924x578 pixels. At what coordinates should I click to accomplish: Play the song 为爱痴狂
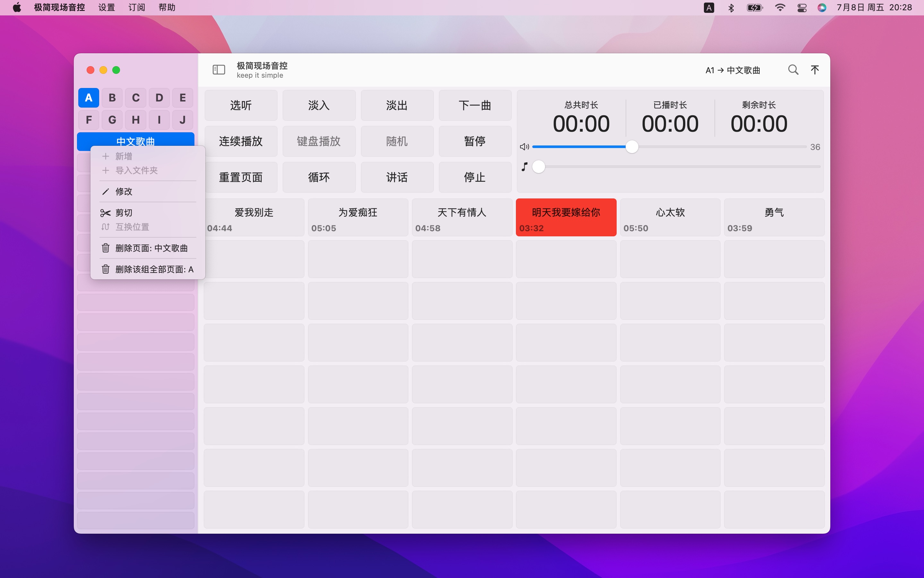[x=358, y=217]
